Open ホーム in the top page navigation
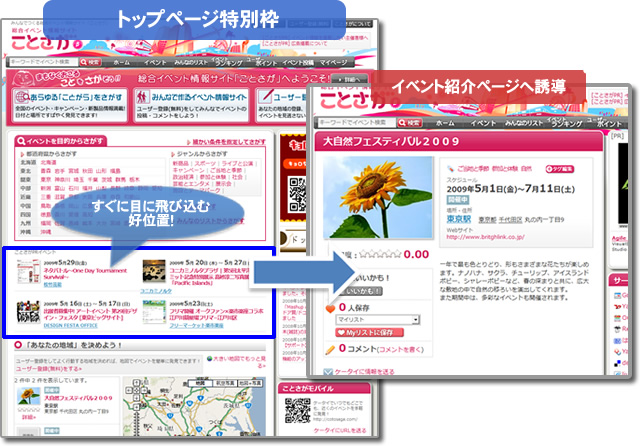This screenshot has height=446, width=640. (x=122, y=62)
